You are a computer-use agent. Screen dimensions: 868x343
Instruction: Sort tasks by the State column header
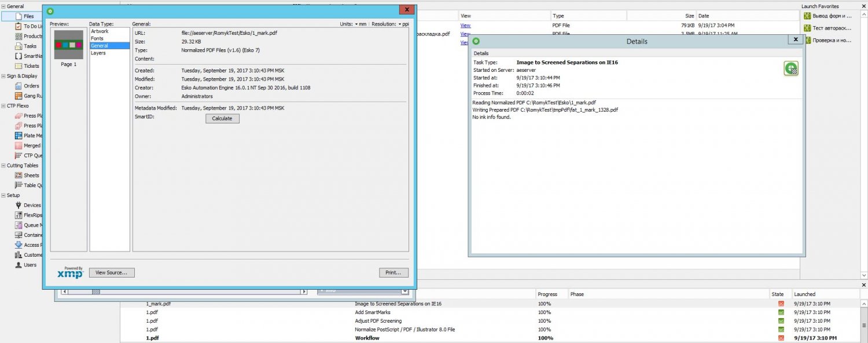[780, 294]
